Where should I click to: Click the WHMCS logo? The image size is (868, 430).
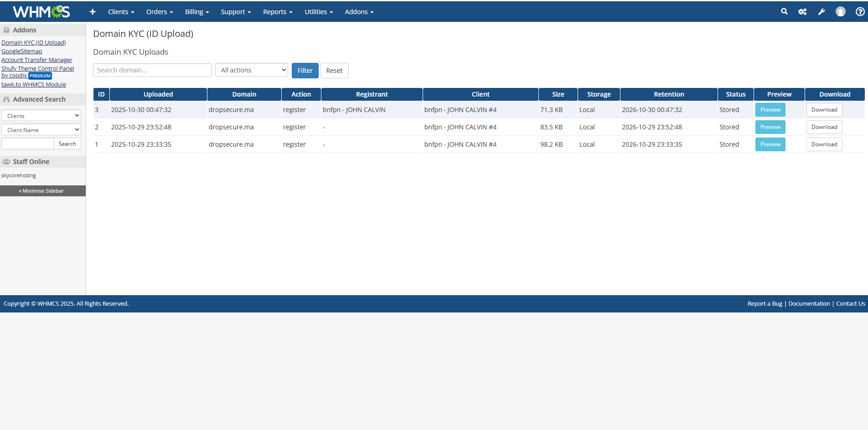click(41, 12)
